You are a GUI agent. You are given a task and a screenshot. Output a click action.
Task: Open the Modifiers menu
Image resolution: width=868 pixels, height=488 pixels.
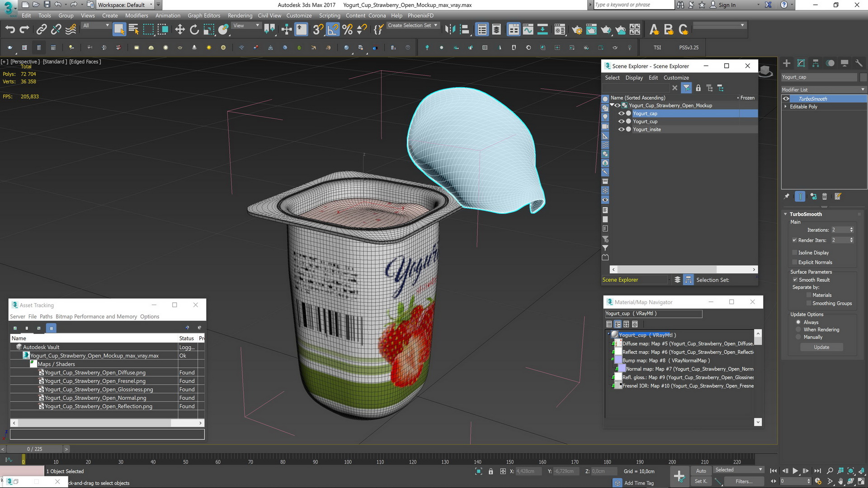[x=137, y=15]
